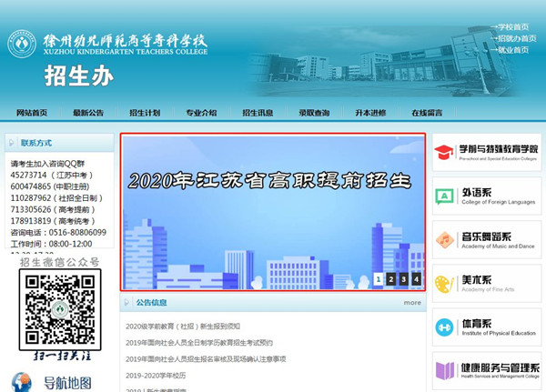This screenshot has height=392, width=546.
Task: Click 'more' beside 公告信息
Action: point(412,303)
